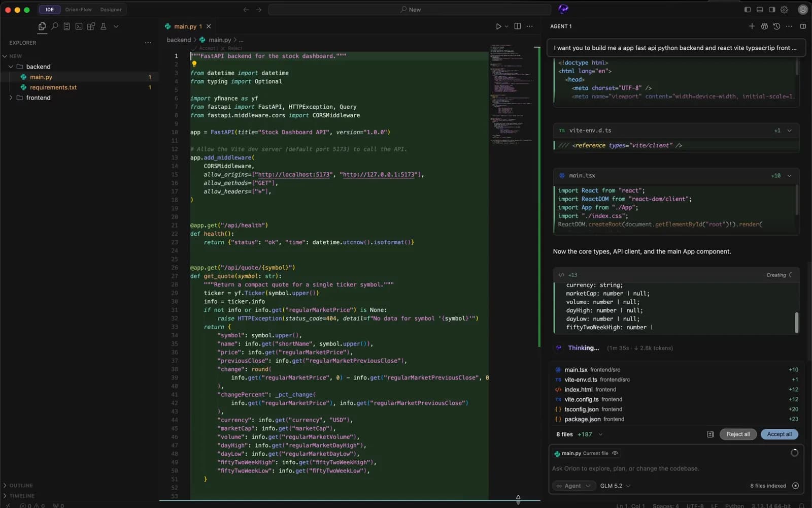Image resolution: width=812 pixels, height=508 pixels.
Task: Open the notes document icon in sidebar toolbar
Action: coord(66,26)
